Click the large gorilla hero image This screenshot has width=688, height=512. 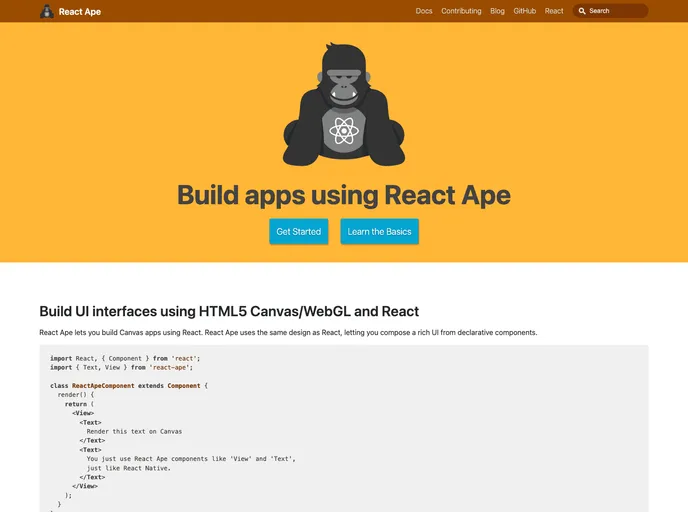[x=344, y=104]
